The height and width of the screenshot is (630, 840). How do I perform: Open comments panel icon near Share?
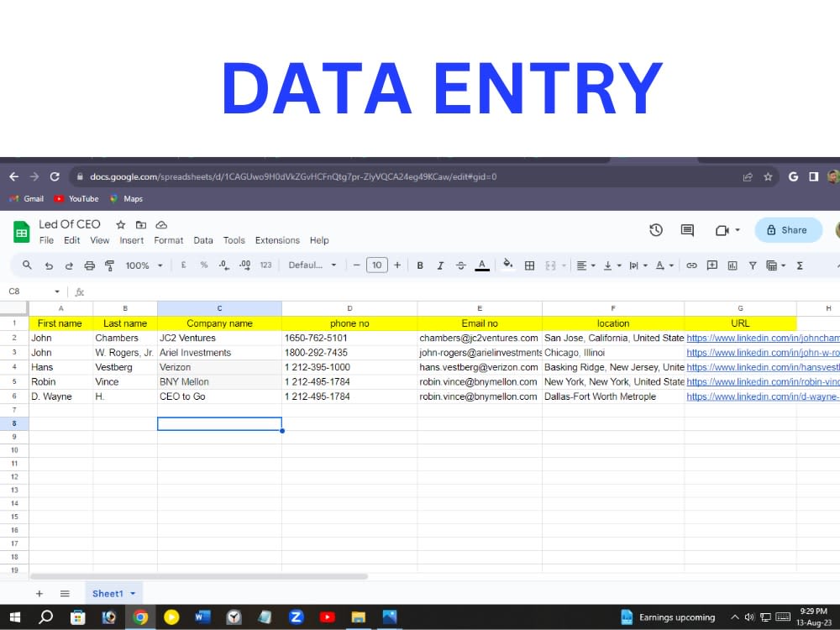click(x=687, y=230)
